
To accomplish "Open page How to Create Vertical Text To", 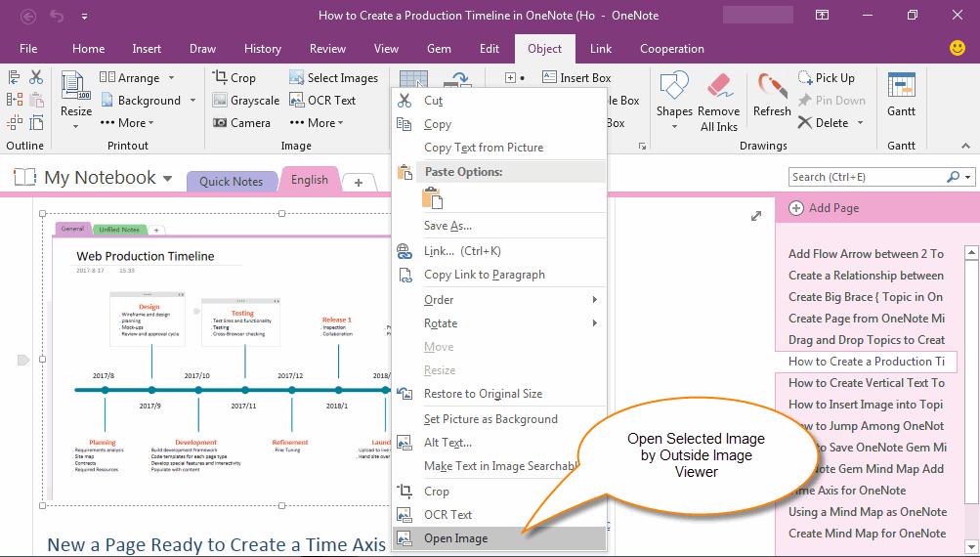I will point(866,383).
